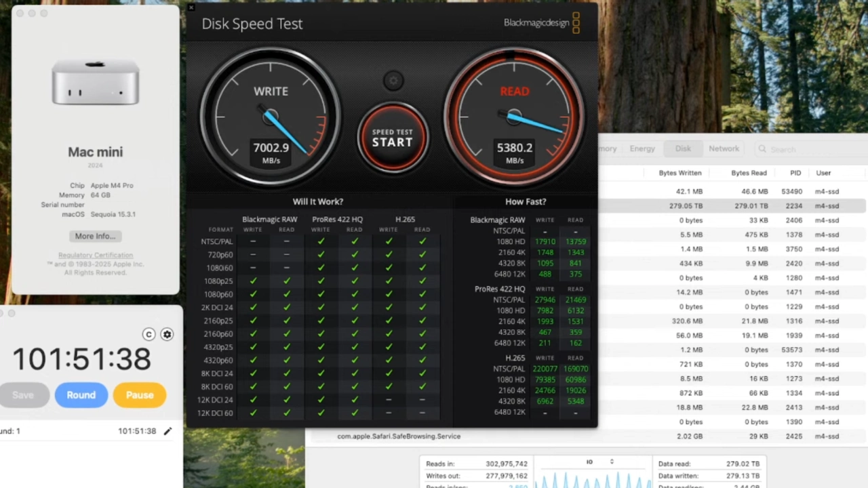Click the stopwatch time 101:51:38 display
Viewport: 868px width, 488px height.
(81, 359)
